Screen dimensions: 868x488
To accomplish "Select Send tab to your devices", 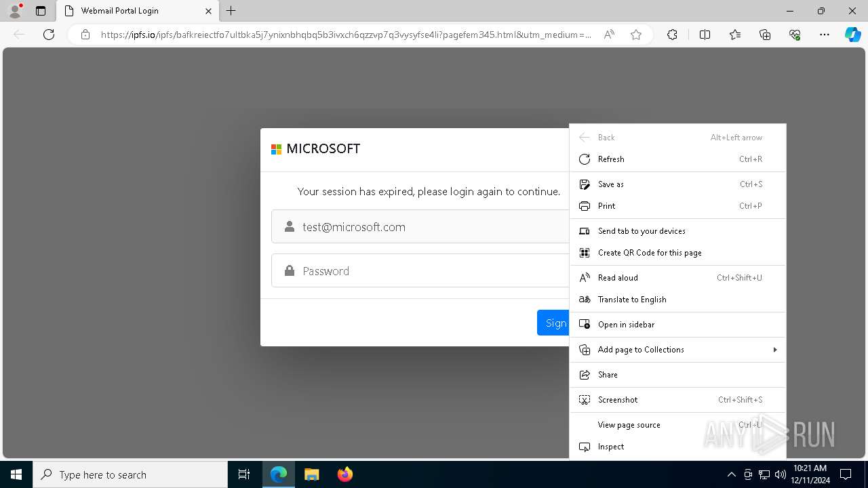I will pos(677,230).
